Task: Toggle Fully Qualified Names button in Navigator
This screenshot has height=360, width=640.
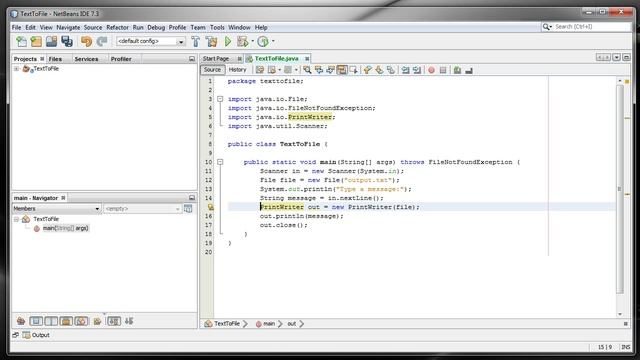Action: 97,321
